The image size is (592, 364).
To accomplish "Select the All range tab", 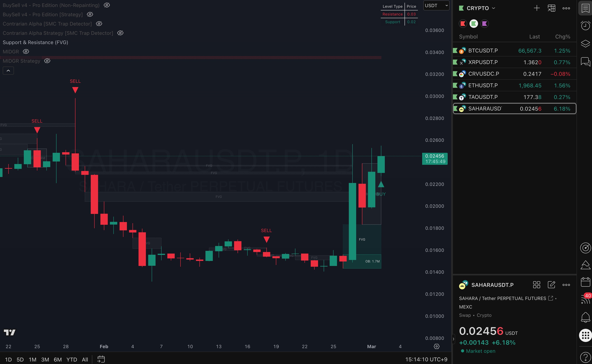I will click(x=85, y=359).
